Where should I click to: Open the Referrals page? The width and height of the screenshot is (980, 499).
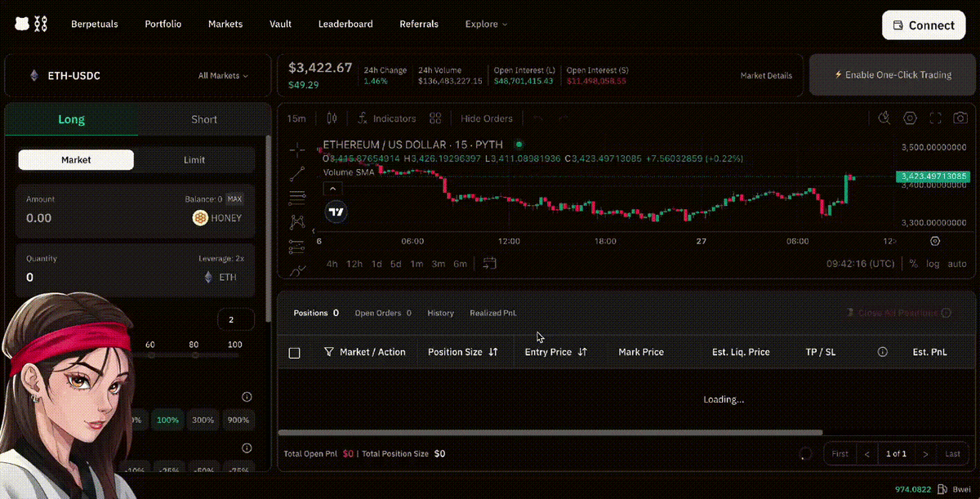[x=419, y=25]
